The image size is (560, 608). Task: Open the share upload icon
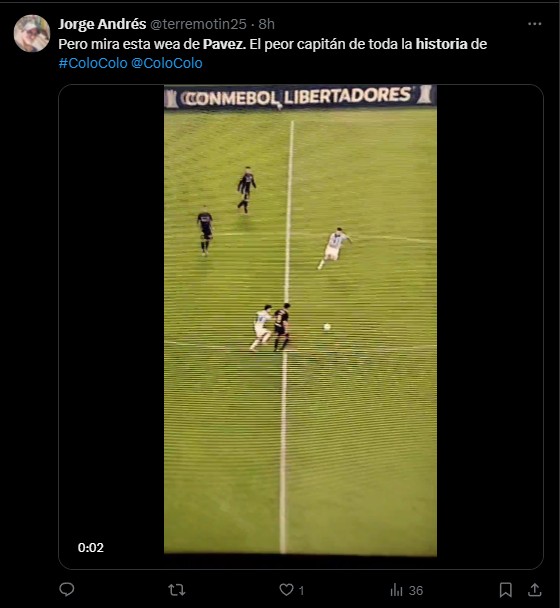pyautogui.click(x=534, y=589)
